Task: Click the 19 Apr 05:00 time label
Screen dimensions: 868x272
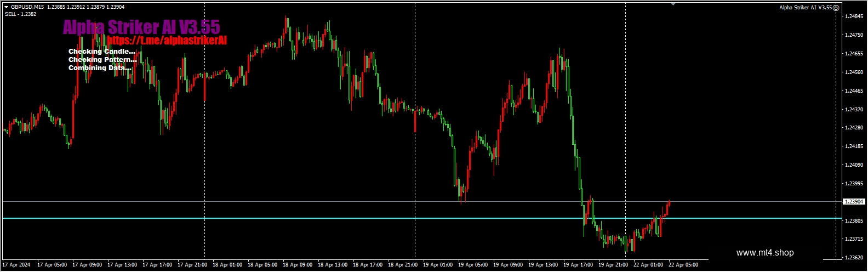Action: (x=473, y=265)
